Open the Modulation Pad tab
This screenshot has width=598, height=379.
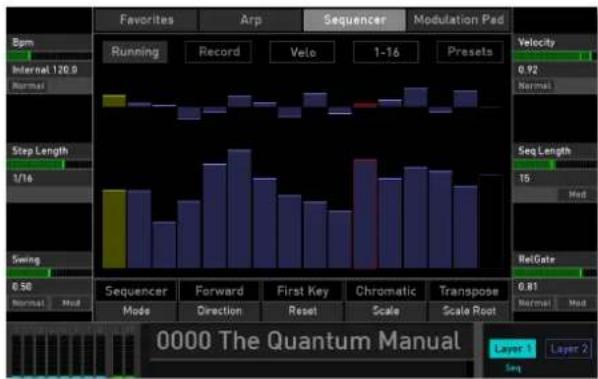459,20
